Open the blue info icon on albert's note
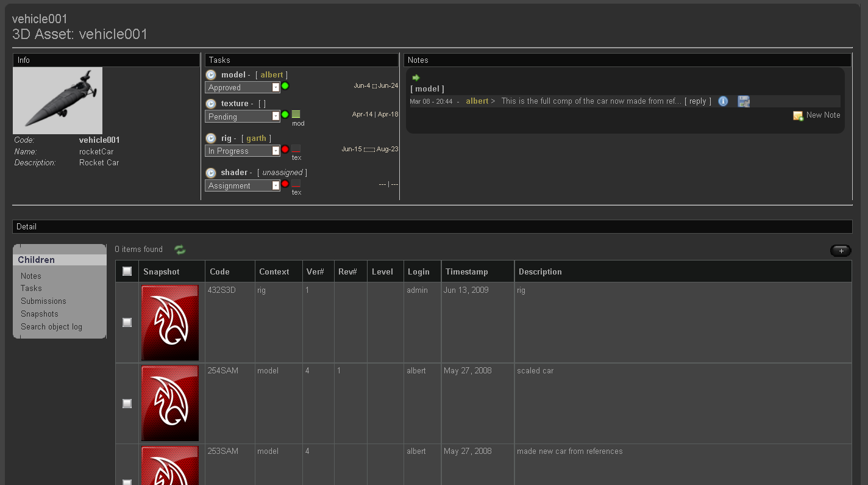This screenshot has width=868, height=485. pos(723,101)
